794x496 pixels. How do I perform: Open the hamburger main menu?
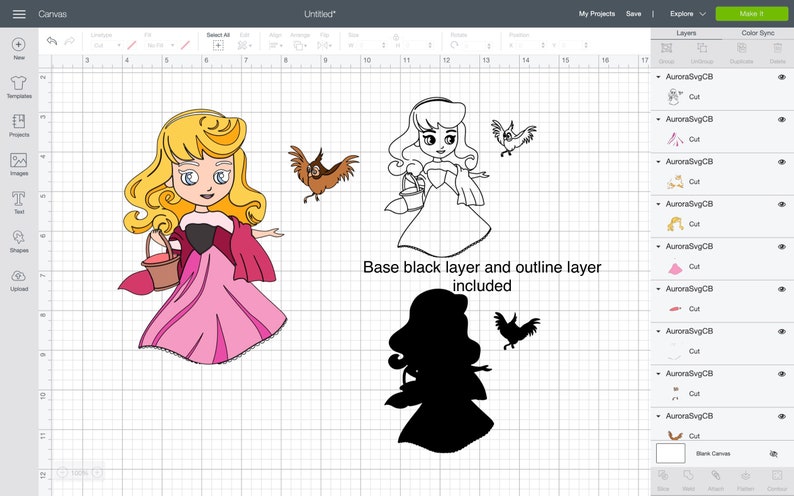tap(19, 14)
